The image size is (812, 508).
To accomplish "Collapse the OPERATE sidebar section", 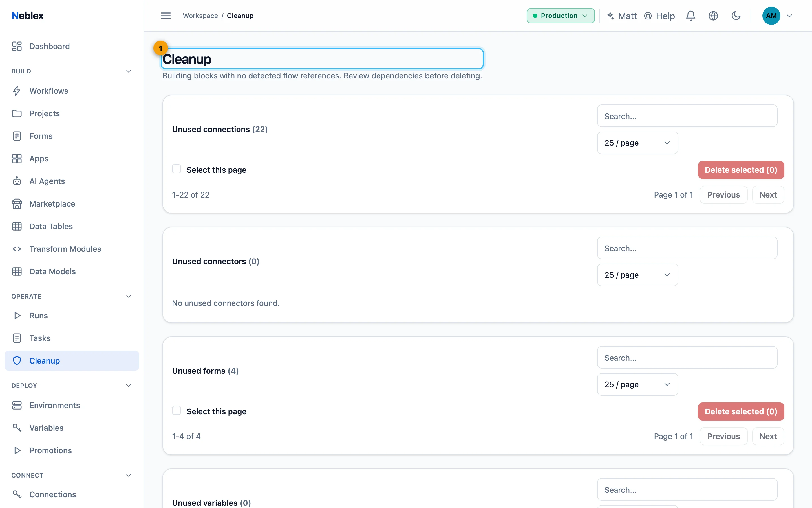I will coord(128,296).
